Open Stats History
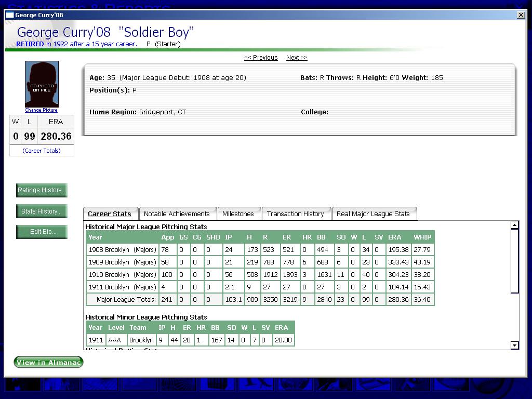532x399 pixels. [x=42, y=211]
